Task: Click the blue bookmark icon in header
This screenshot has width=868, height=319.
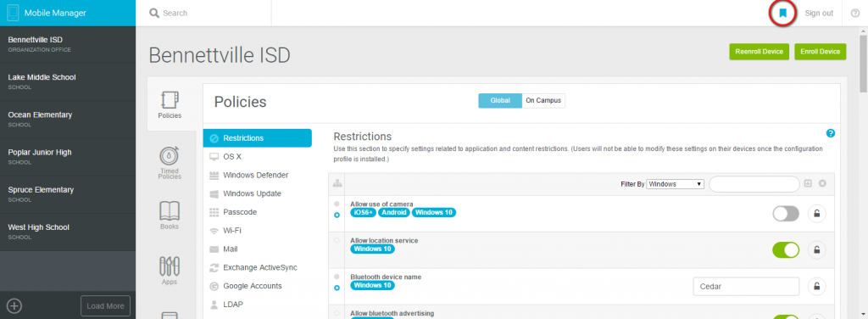Action: click(782, 13)
